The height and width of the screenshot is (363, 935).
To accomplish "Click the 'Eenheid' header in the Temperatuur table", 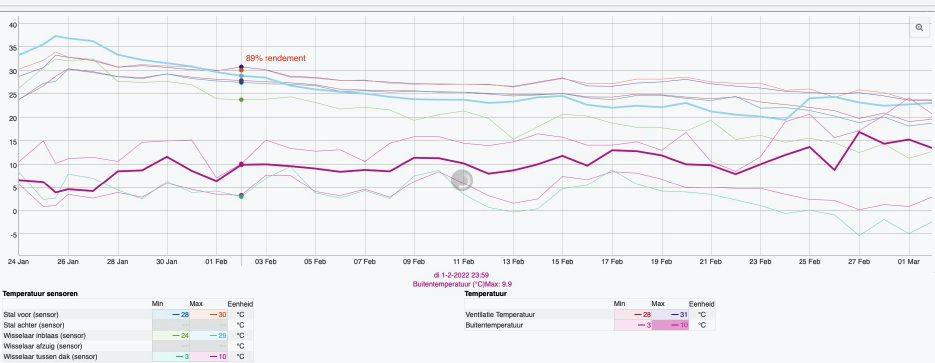I will coord(701,303).
